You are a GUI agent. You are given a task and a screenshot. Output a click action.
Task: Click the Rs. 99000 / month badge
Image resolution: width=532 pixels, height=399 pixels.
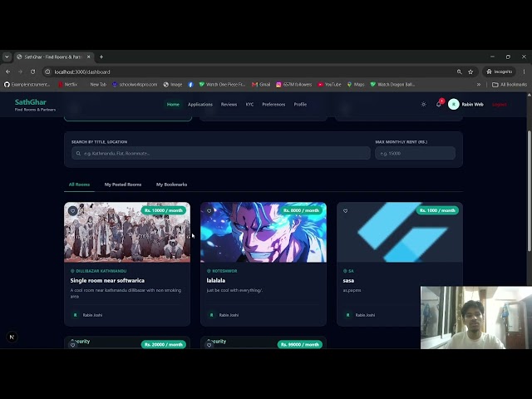(x=299, y=344)
